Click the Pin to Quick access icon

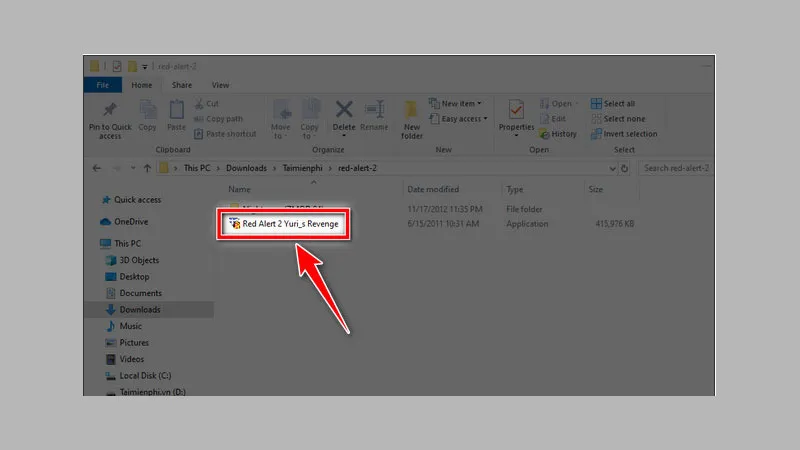point(110,110)
